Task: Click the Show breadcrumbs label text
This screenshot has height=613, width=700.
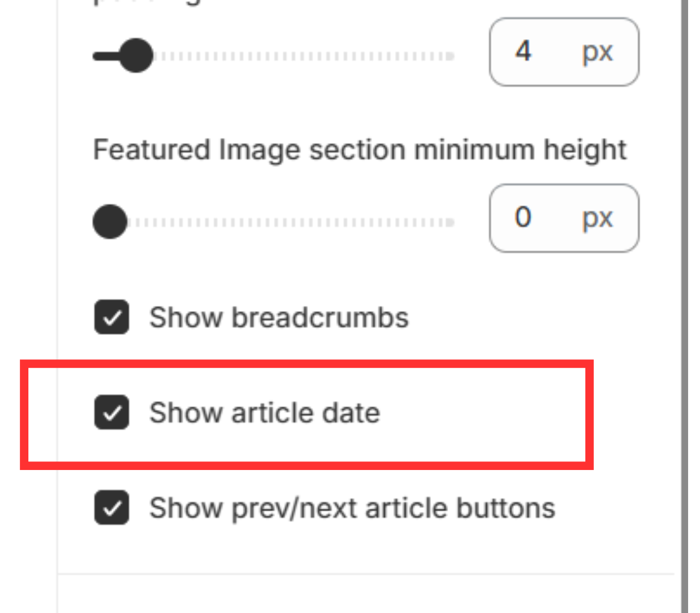Action: pos(279,318)
